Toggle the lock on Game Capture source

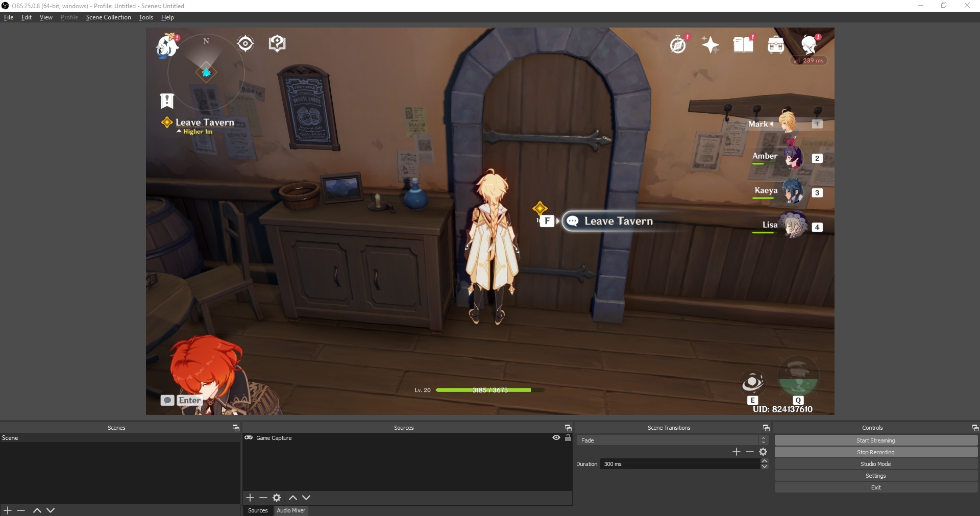(568, 437)
